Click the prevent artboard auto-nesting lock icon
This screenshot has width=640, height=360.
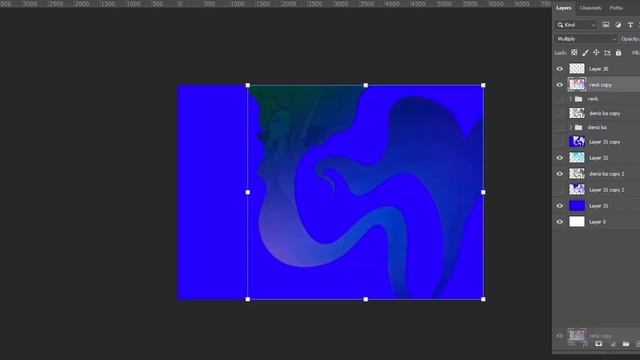607,53
